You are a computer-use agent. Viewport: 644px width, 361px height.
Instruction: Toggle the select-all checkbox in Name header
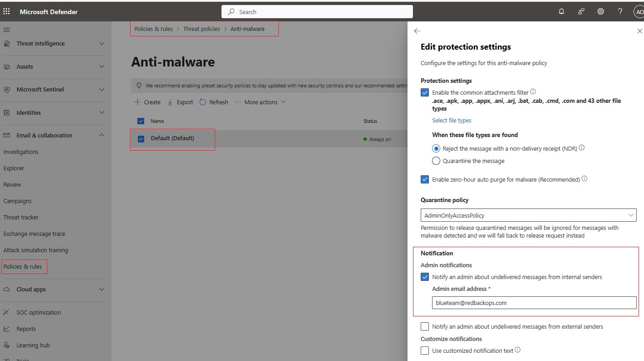[141, 121]
